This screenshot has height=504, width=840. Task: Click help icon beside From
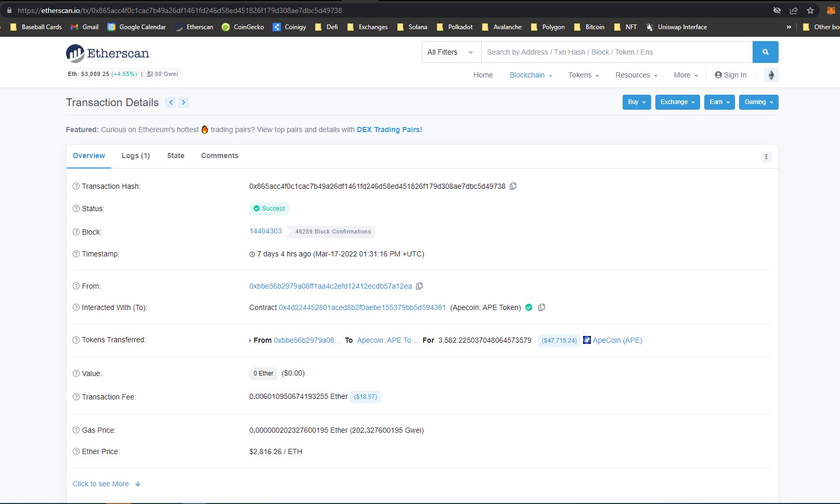76,286
